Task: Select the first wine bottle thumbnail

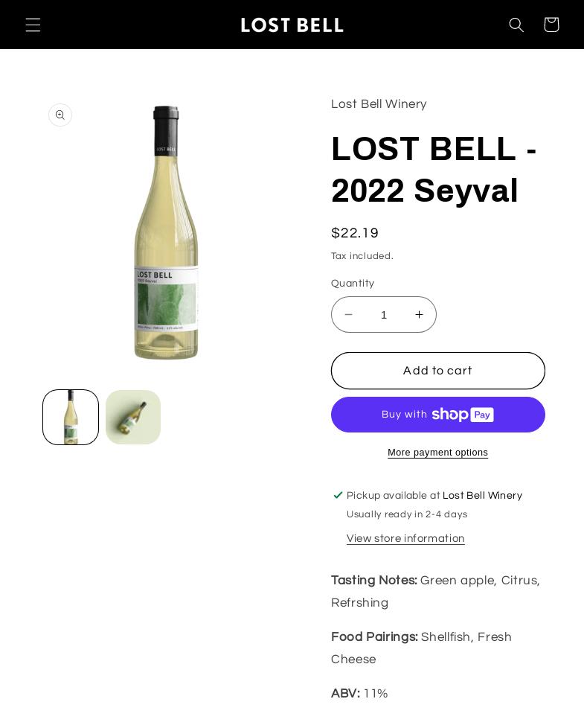Action: tap(71, 417)
